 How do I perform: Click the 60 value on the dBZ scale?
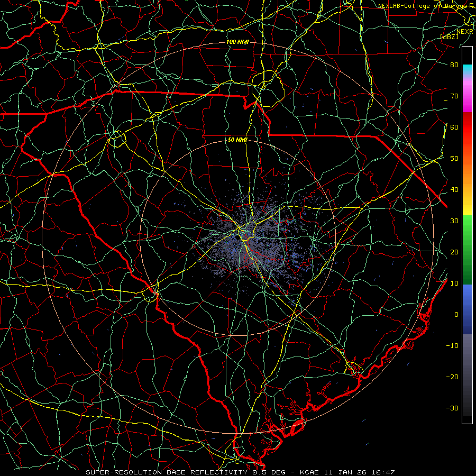pyautogui.click(x=454, y=127)
